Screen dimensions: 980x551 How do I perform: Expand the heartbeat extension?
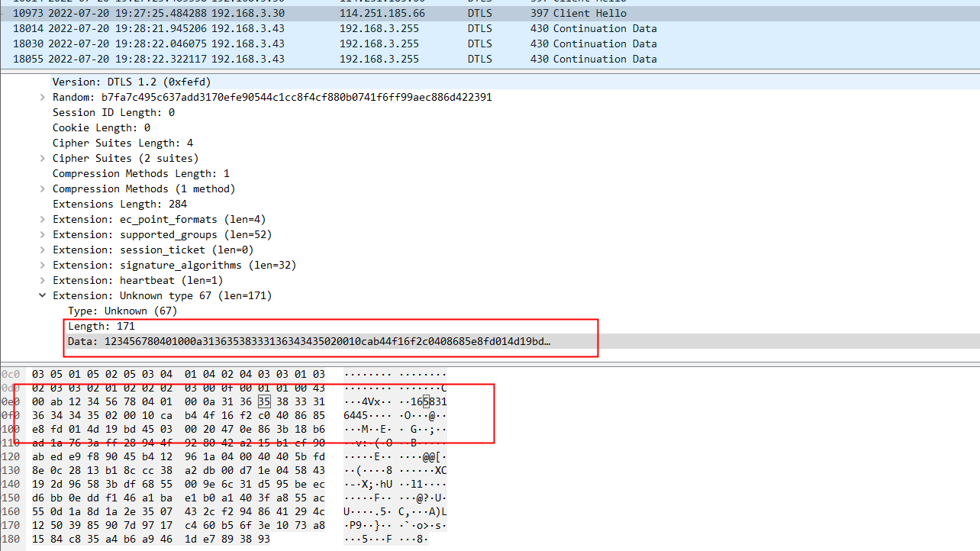click(43, 281)
